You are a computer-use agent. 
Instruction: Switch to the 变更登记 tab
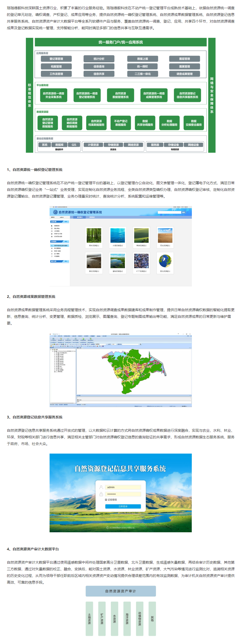click(x=92, y=217)
